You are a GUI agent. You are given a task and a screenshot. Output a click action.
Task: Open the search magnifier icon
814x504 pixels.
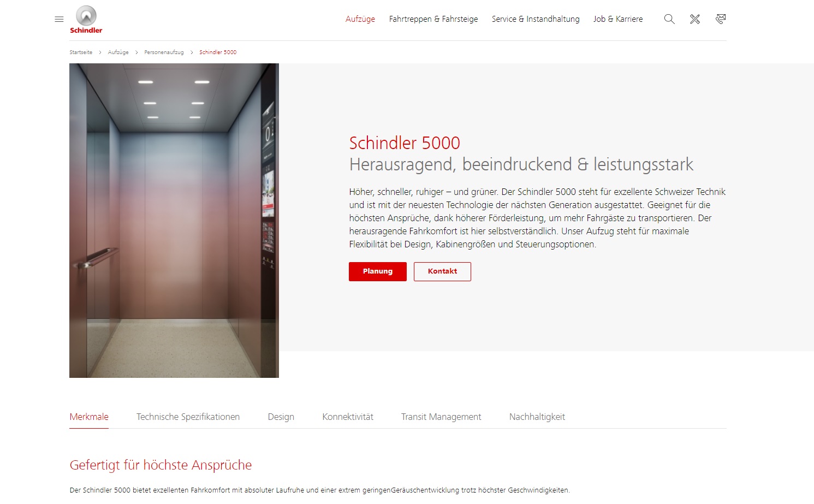coord(669,19)
